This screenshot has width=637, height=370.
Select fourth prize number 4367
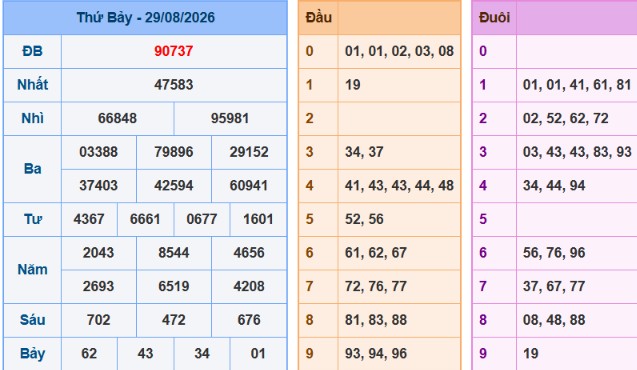(x=89, y=219)
